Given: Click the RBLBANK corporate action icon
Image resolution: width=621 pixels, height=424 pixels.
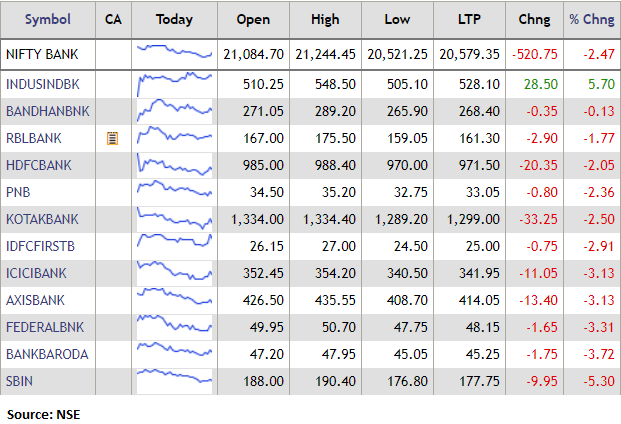Looking at the screenshot, I should (113, 139).
